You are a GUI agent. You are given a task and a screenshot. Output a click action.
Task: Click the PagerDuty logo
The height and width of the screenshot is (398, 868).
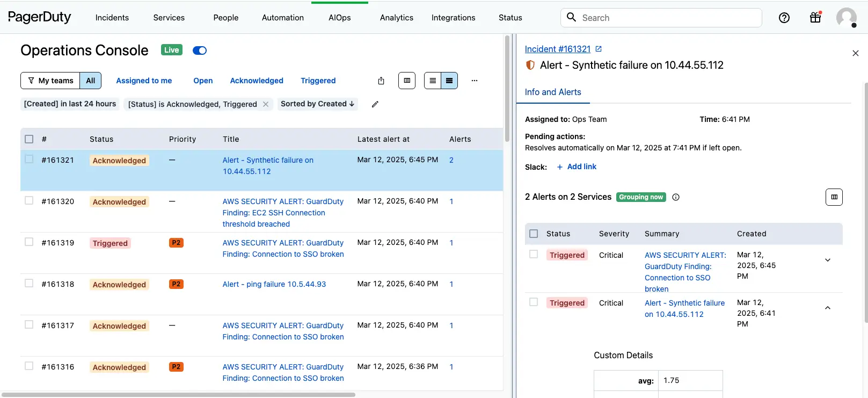[39, 17]
